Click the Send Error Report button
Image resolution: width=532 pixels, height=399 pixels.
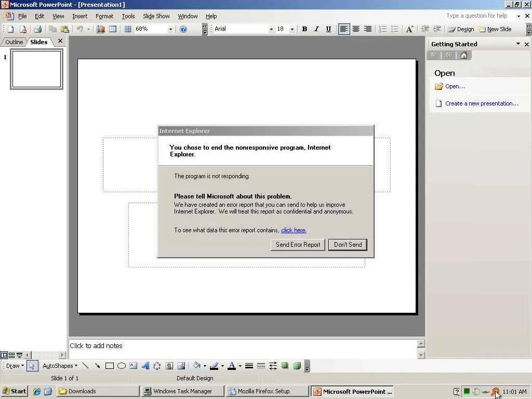coord(298,245)
